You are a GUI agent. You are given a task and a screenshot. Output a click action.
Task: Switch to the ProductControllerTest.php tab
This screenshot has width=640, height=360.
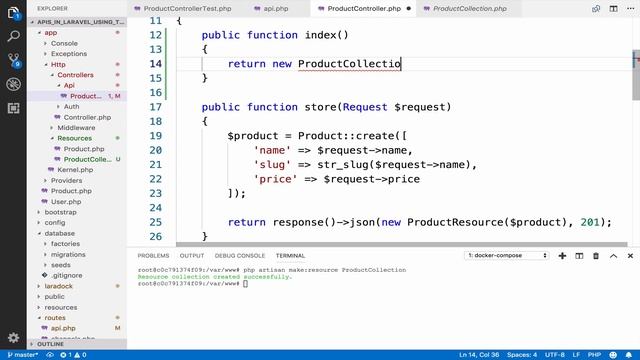click(182, 9)
